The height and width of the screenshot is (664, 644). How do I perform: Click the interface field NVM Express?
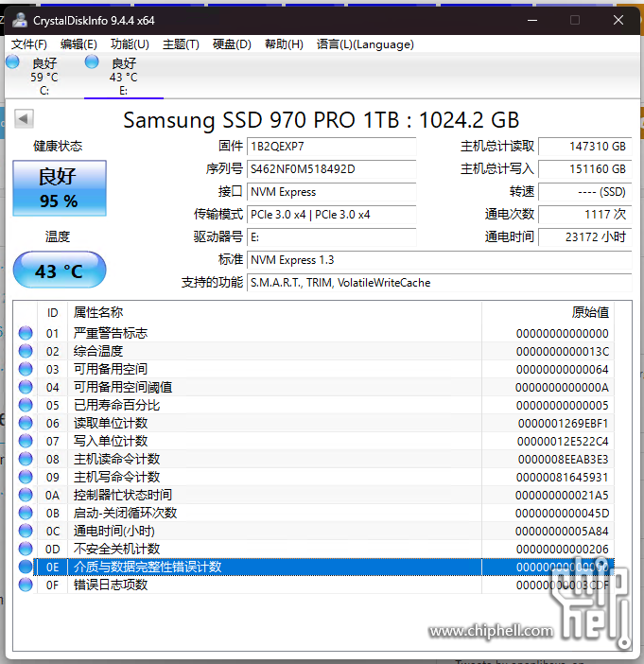coord(332,192)
